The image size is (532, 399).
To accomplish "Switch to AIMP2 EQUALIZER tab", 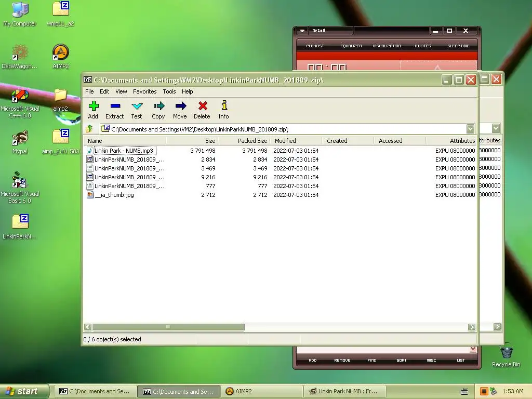I will coord(351,46).
